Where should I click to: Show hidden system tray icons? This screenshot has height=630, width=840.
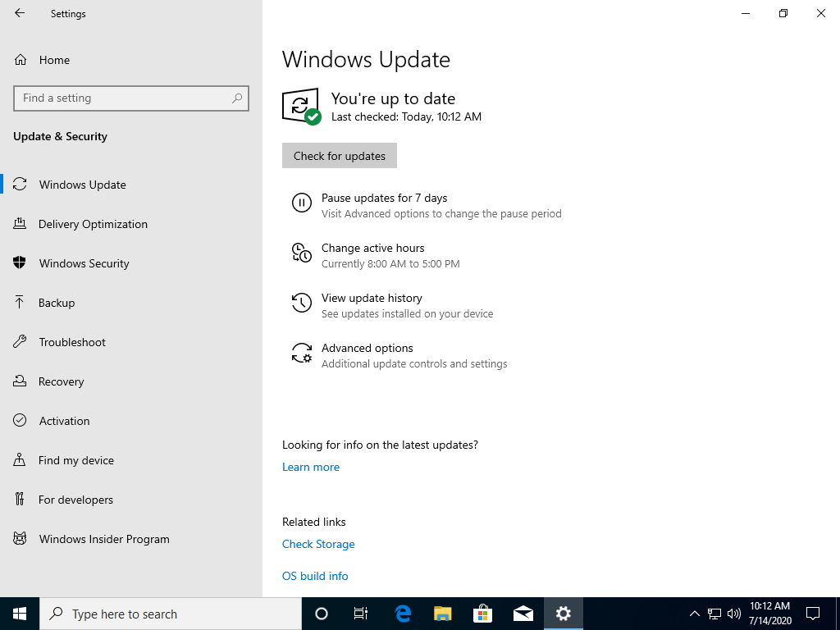click(x=694, y=614)
